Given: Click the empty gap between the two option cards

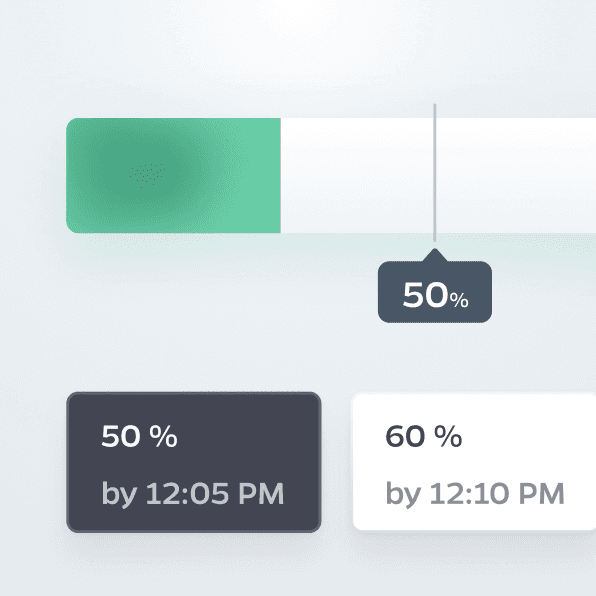Looking at the screenshot, I should 337,462.
